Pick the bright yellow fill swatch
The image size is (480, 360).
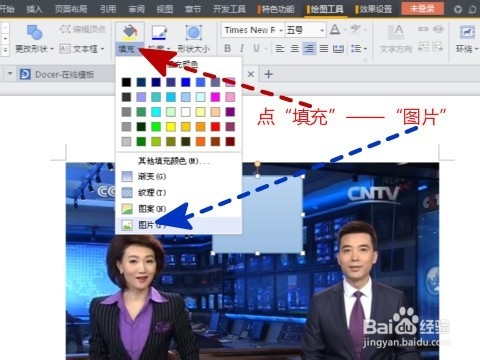coord(171,127)
